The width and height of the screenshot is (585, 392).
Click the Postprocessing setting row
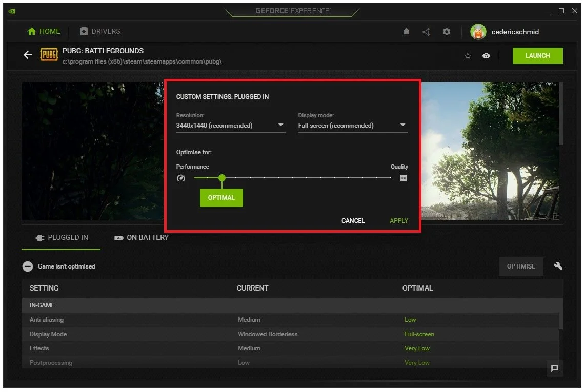(290, 362)
